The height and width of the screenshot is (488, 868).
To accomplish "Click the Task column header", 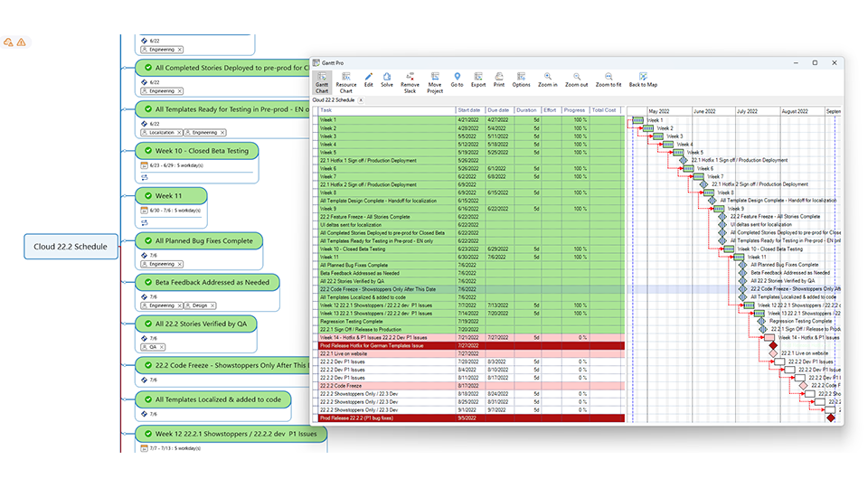I will [387, 110].
